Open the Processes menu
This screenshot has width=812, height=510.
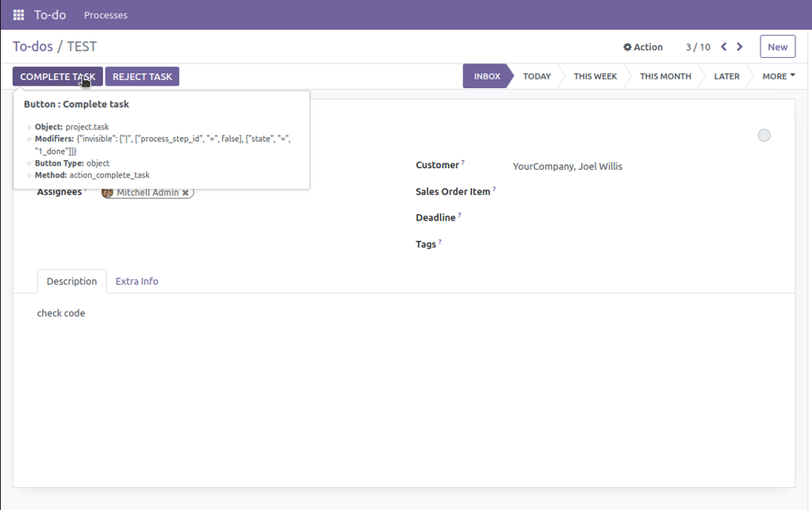coord(105,15)
